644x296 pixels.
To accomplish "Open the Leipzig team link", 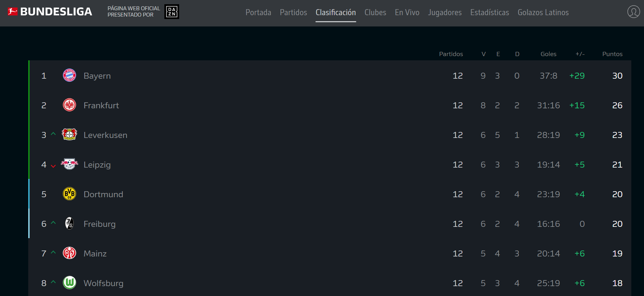I will 97,165.
